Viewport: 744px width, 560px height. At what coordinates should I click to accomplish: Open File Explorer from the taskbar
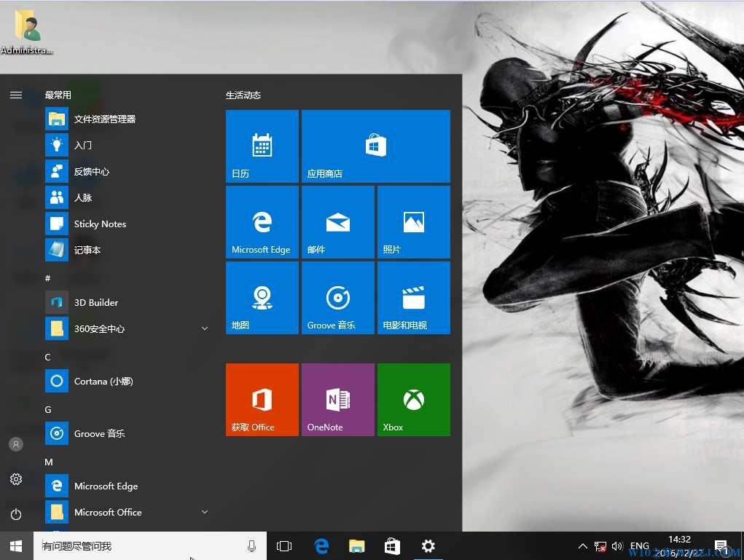(x=357, y=546)
